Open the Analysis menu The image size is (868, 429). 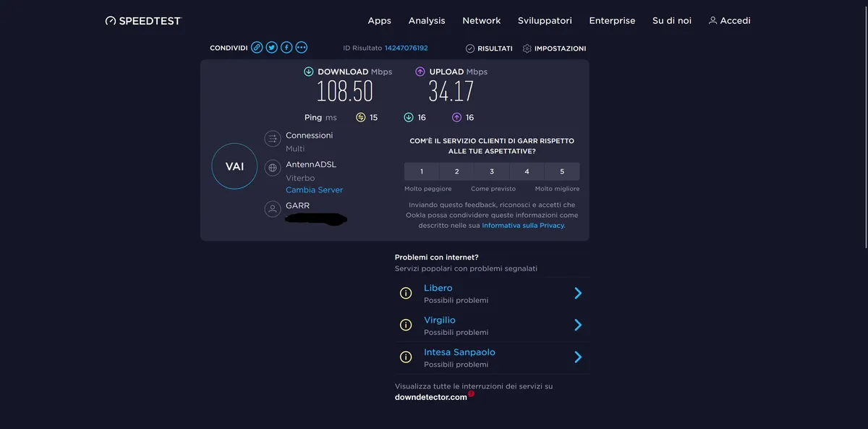point(427,21)
